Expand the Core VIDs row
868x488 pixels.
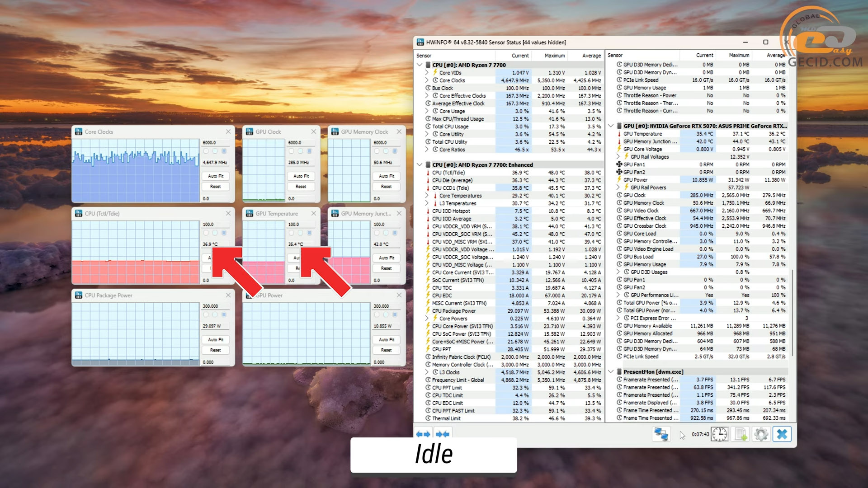(x=427, y=72)
